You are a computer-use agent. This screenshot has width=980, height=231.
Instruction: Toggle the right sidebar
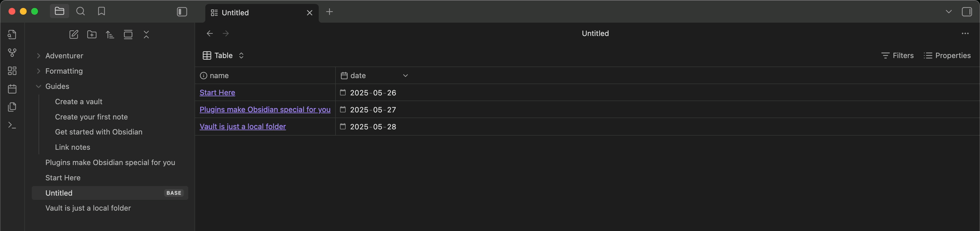click(x=967, y=12)
